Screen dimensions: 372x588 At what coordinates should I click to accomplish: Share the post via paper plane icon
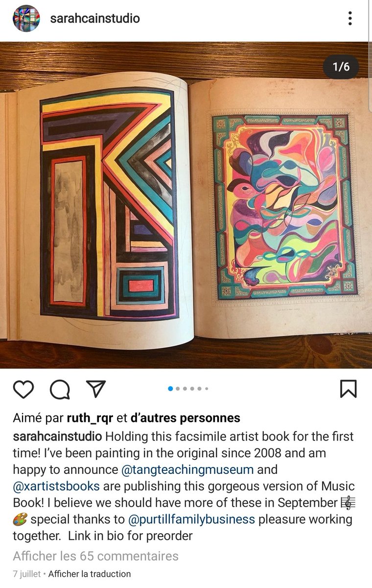point(96,389)
